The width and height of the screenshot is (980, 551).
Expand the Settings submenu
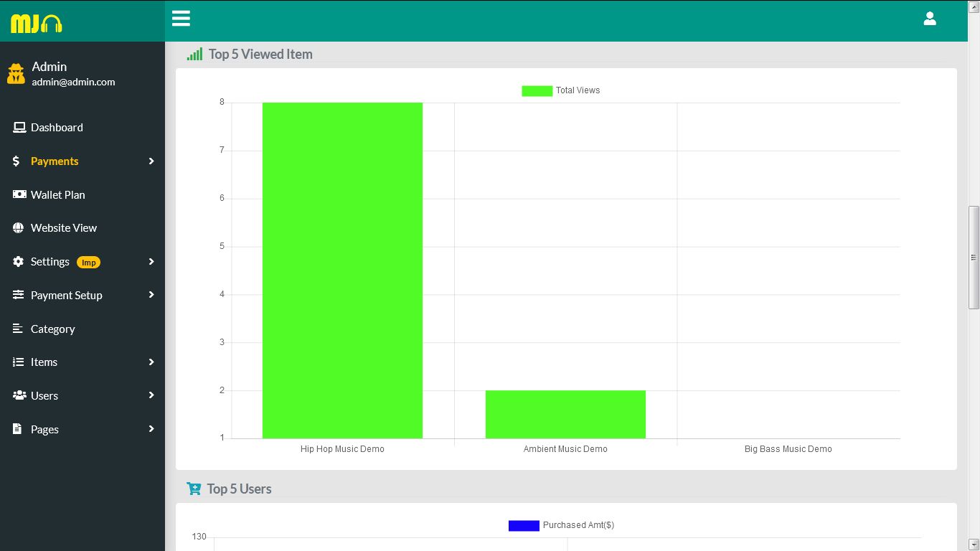pyautogui.click(x=151, y=262)
